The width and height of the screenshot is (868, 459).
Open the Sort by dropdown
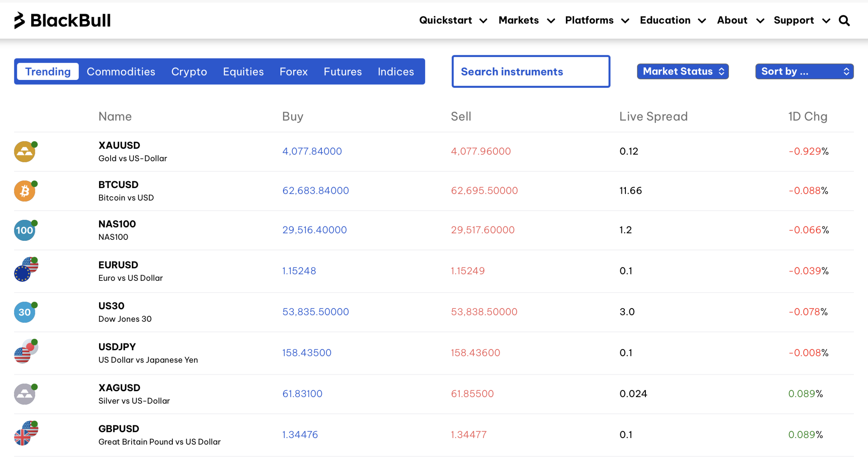click(804, 71)
